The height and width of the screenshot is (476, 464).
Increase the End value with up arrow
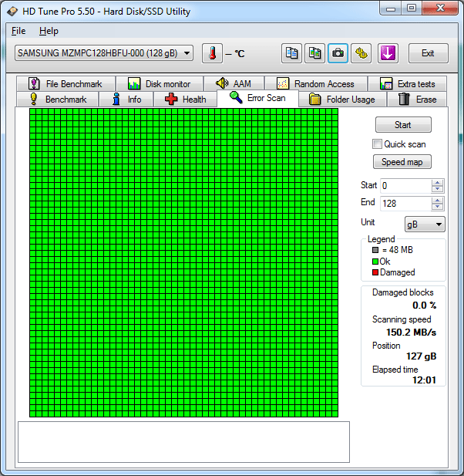click(437, 201)
